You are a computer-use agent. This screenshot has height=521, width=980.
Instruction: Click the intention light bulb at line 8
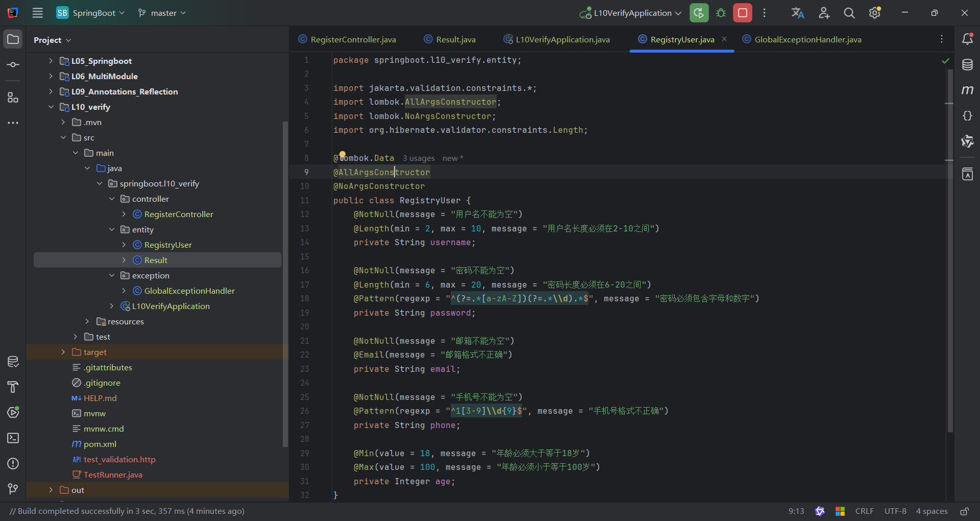click(x=342, y=155)
